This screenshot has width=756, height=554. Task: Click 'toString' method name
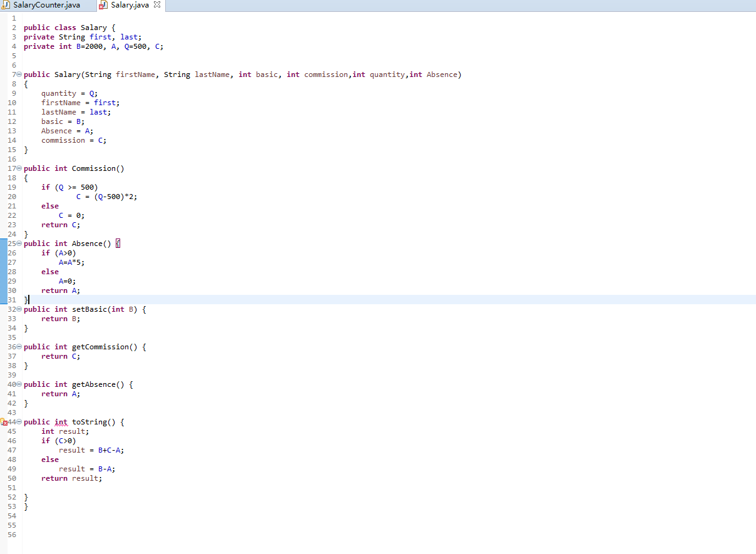point(89,422)
